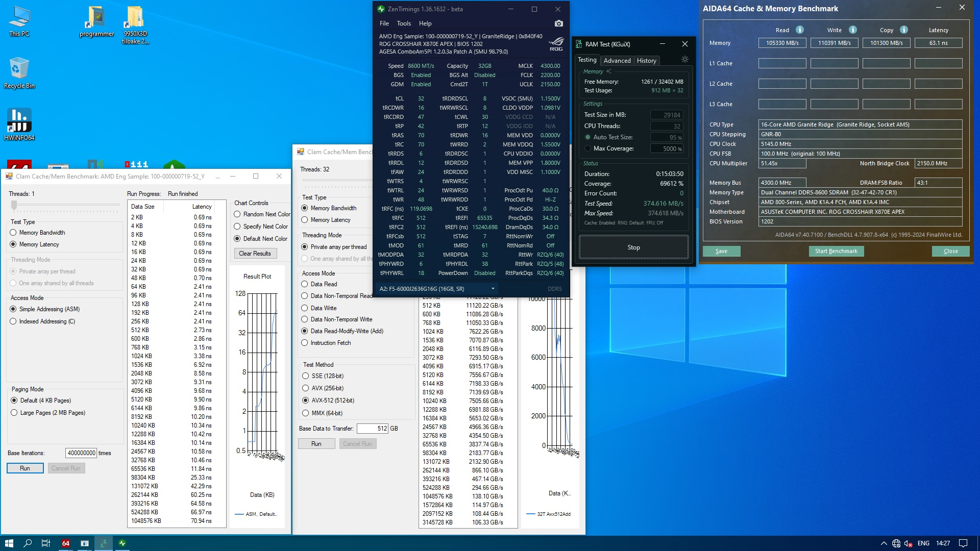The height and width of the screenshot is (551, 980).
Task: Open the This PC desktop icon
Action: click(x=19, y=21)
